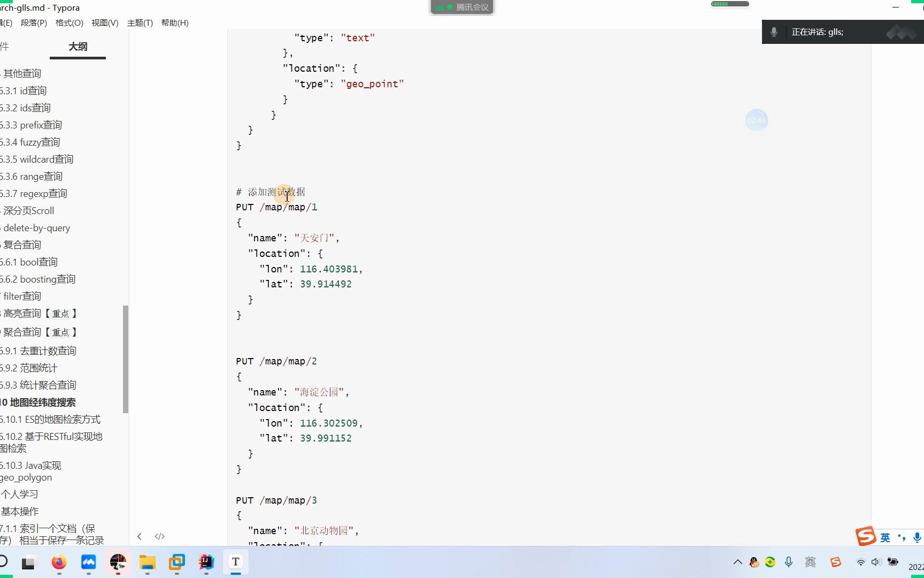Switch to the 大纲 outline tab

point(78,47)
